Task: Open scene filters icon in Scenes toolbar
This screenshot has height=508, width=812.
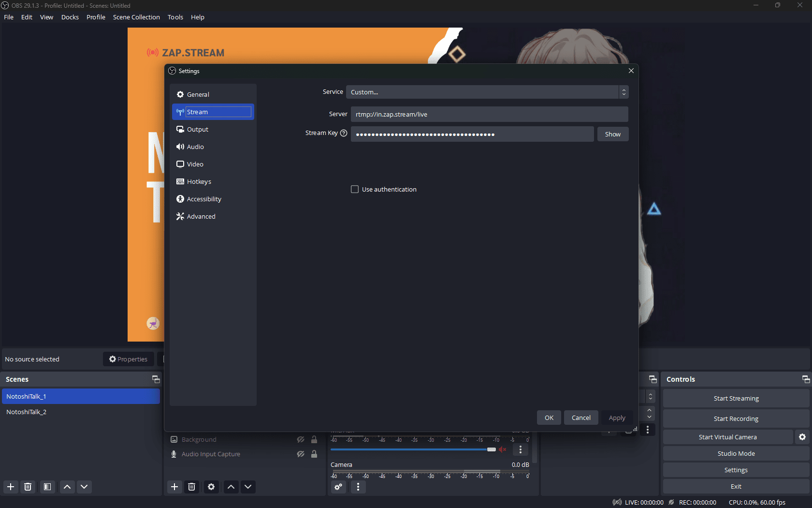Action: tap(47, 487)
